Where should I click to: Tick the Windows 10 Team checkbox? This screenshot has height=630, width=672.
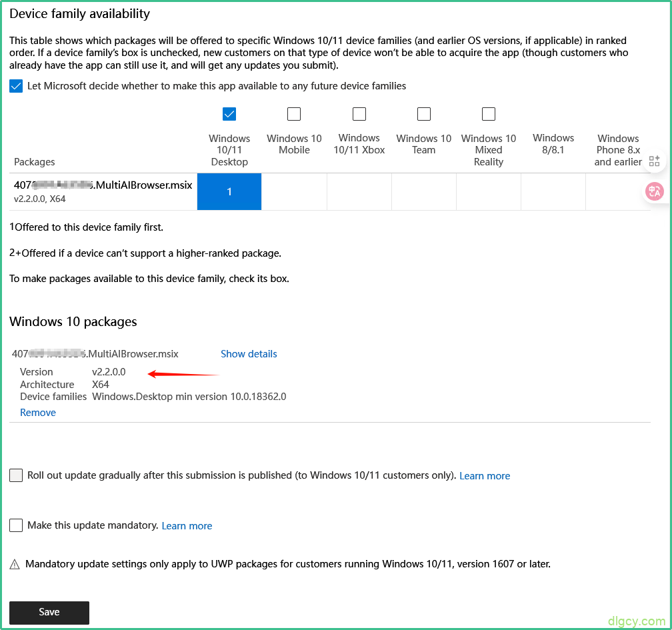(x=424, y=114)
